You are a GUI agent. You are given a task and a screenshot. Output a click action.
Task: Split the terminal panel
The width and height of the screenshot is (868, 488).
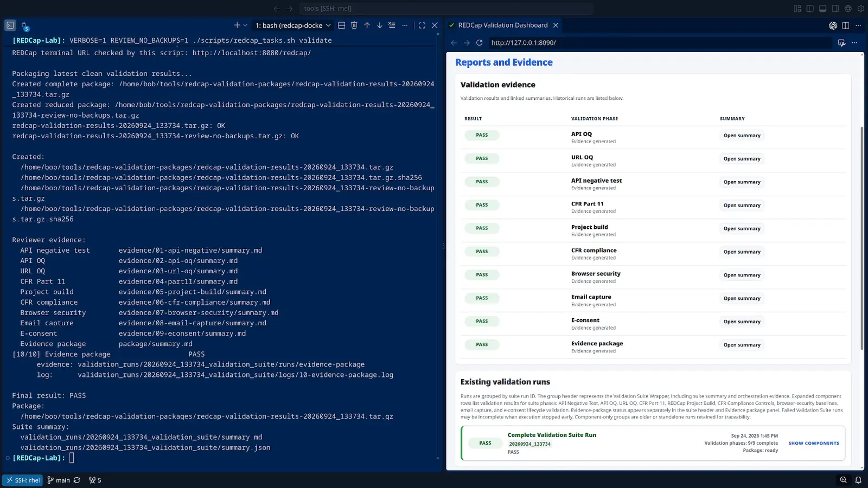pos(341,25)
